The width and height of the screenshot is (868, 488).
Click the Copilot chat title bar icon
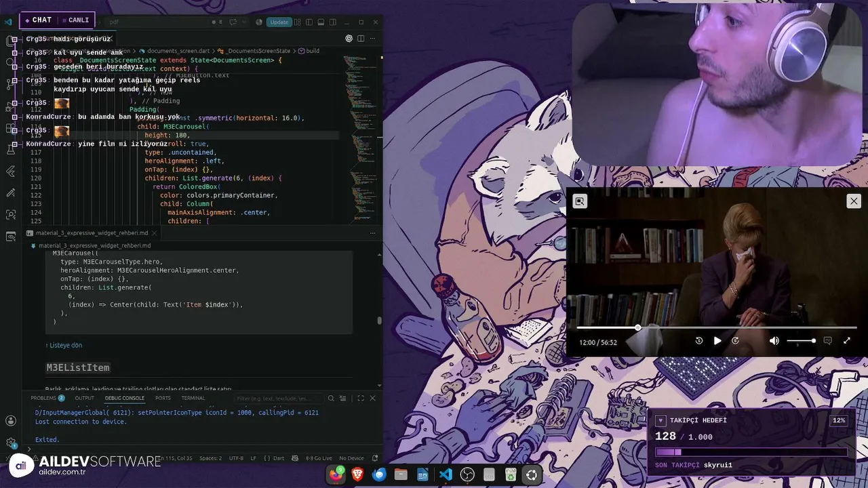tap(234, 22)
